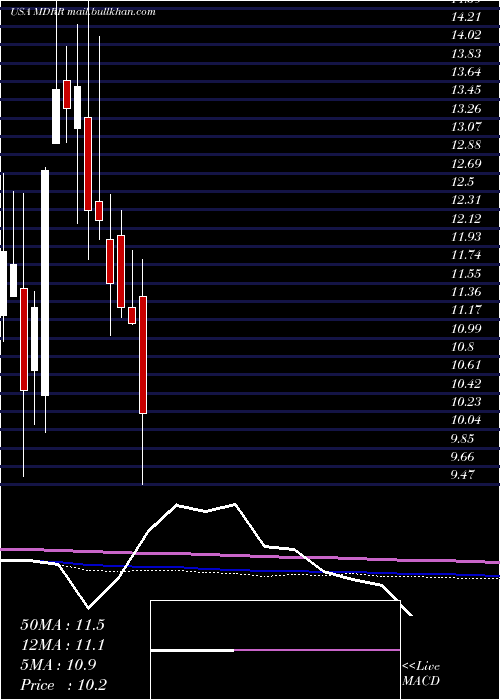Click the 13.45 price axis label
The image size is (500, 700).
466,90
